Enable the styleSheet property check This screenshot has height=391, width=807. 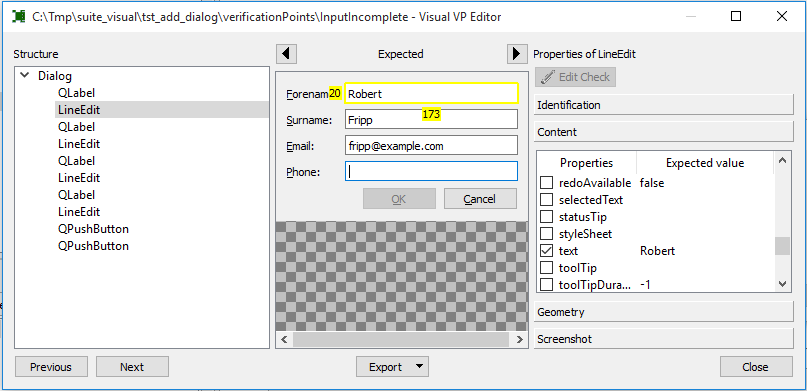point(547,234)
